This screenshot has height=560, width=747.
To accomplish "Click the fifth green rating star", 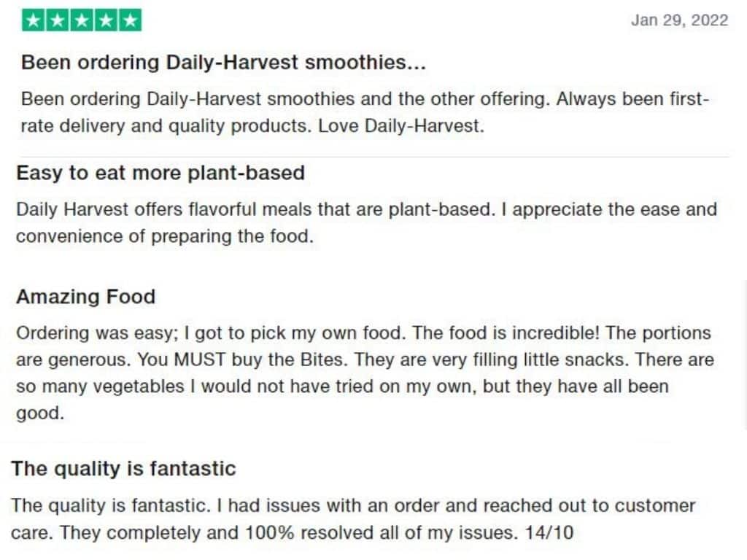I will coord(130,20).
